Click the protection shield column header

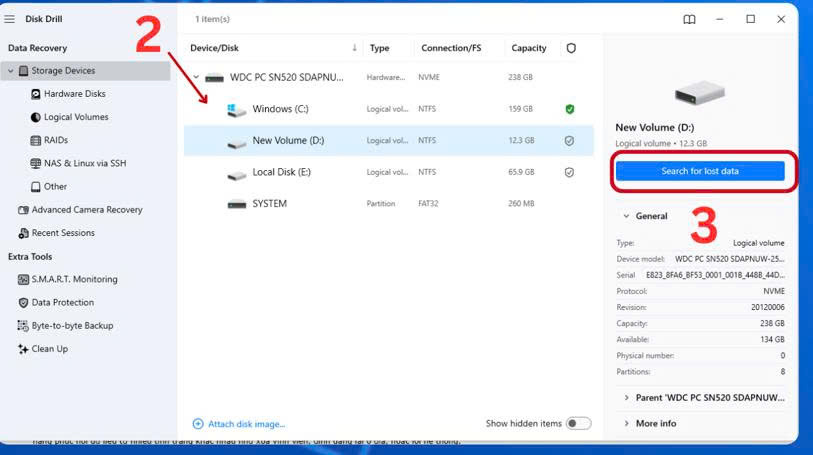point(571,48)
